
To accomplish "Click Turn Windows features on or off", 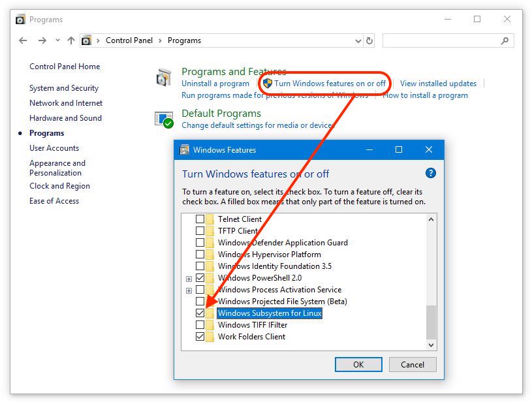I will [330, 84].
